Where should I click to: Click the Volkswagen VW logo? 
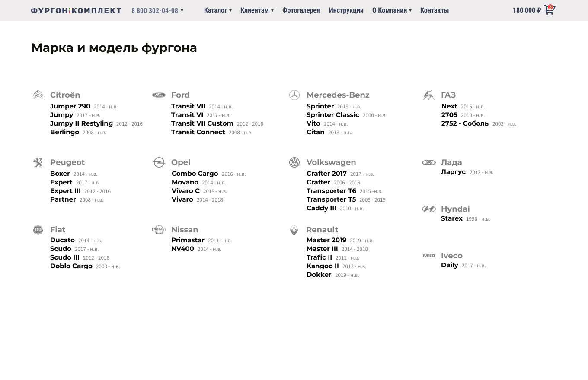[294, 162]
